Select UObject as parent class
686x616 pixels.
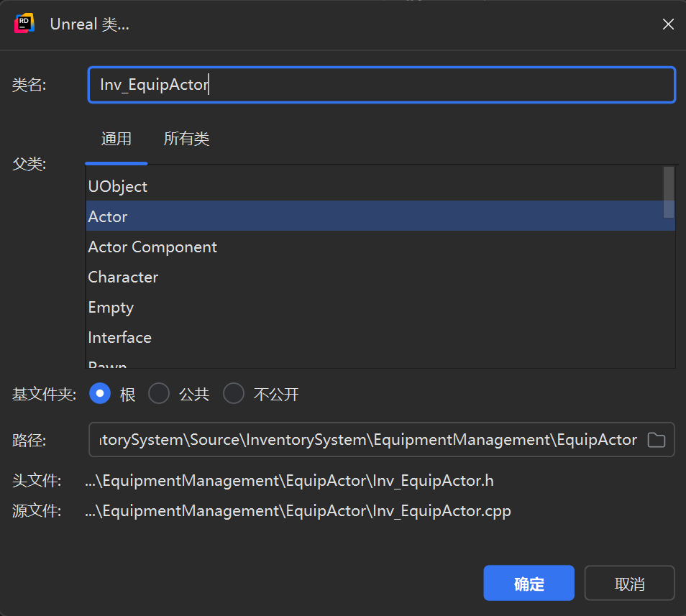pyautogui.click(x=118, y=186)
